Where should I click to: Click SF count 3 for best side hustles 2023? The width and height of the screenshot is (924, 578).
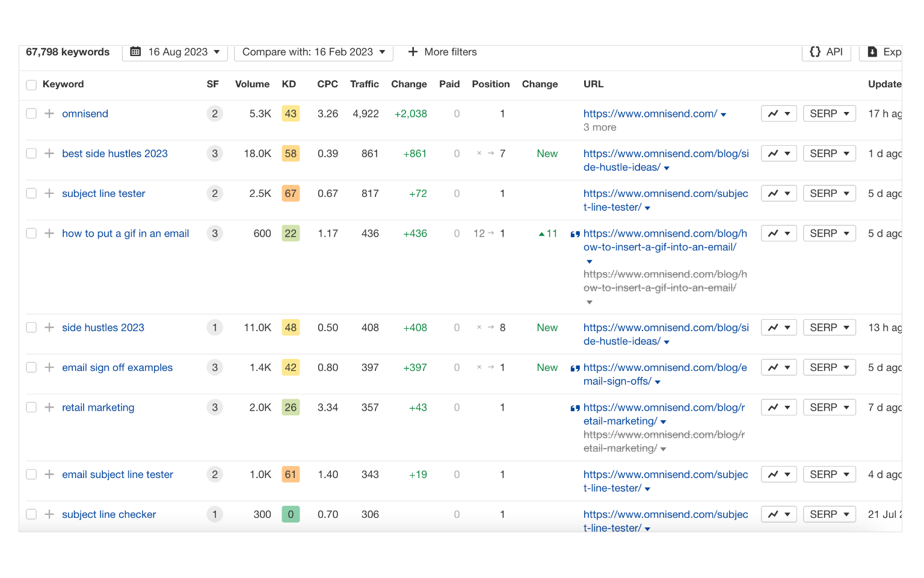click(x=215, y=154)
